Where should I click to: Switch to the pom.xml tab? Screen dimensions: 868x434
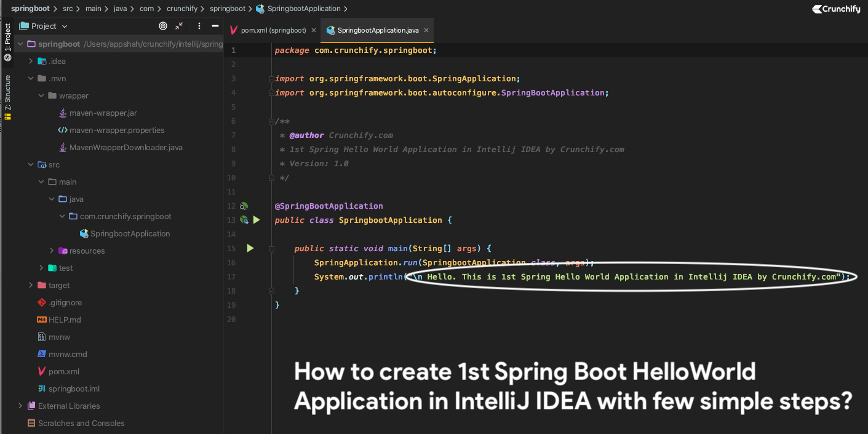tap(273, 30)
